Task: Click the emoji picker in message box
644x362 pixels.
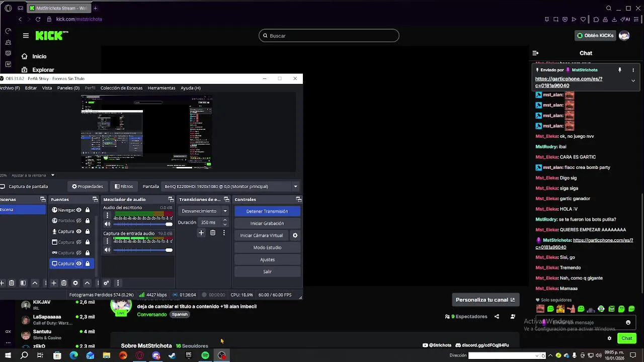Action: 628,323
